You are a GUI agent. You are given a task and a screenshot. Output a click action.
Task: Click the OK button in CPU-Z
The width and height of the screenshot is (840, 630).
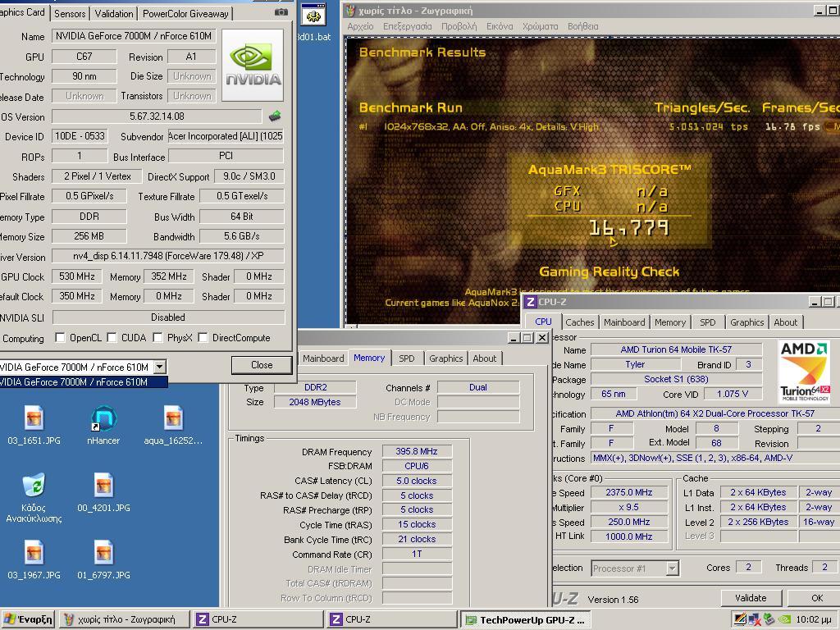[817, 598]
